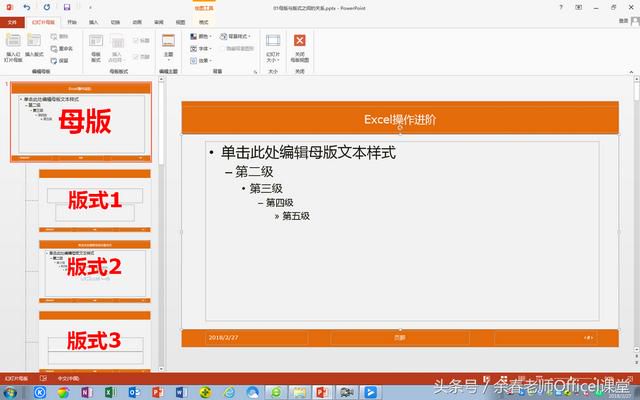Switch to the Animations (动画) tab
The height and width of the screenshot is (400, 640).
coord(137,22)
